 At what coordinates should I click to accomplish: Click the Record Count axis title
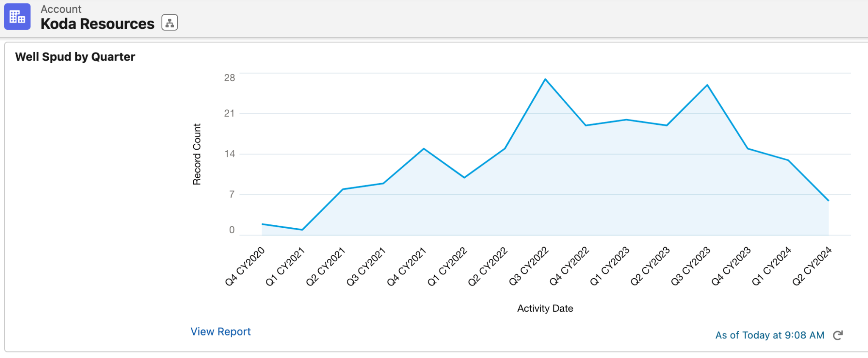pyautogui.click(x=197, y=154)
